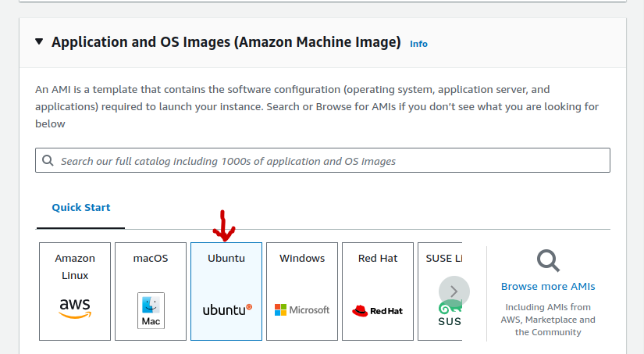Select the Red Hat AMI card

pos(378,291)
